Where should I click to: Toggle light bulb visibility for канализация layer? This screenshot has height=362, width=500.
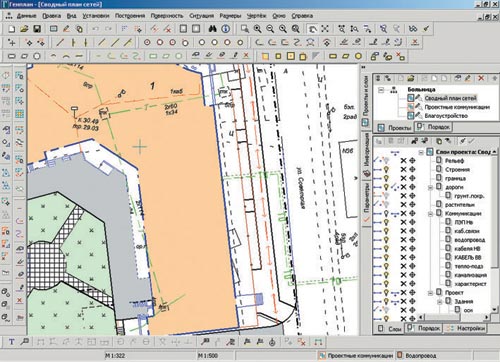coord(386,275)
